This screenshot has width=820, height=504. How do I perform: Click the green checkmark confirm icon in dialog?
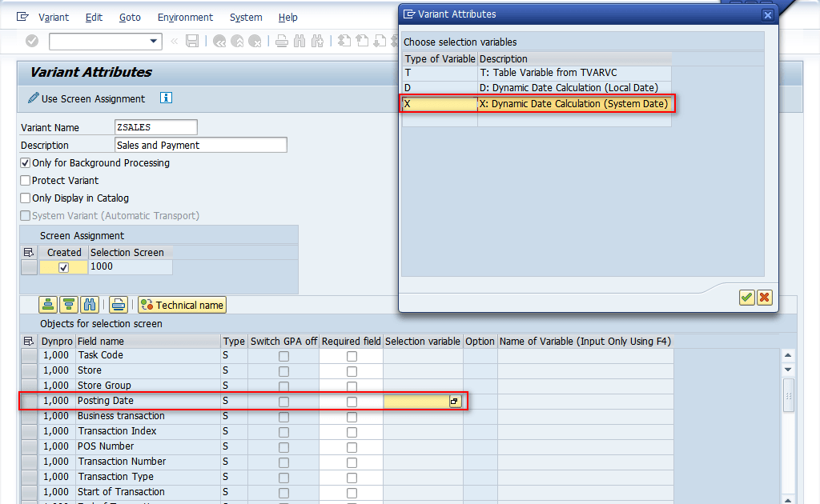(746, 298)
